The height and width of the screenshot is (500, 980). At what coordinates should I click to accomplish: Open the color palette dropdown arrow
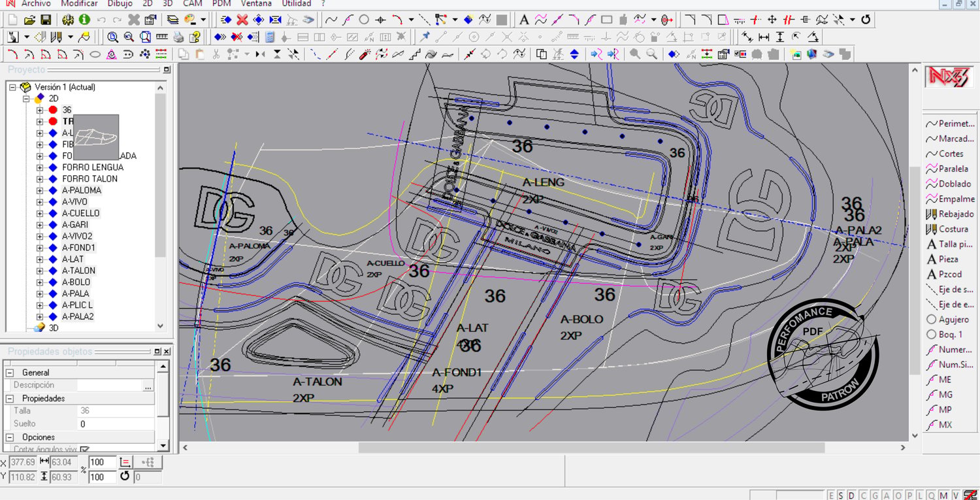(203, 20)
